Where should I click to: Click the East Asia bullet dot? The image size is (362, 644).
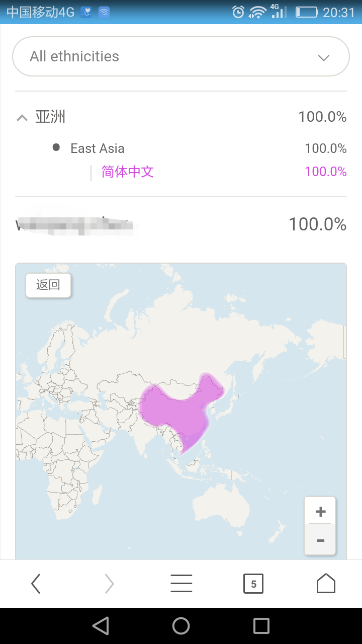(x=56, y=147)
